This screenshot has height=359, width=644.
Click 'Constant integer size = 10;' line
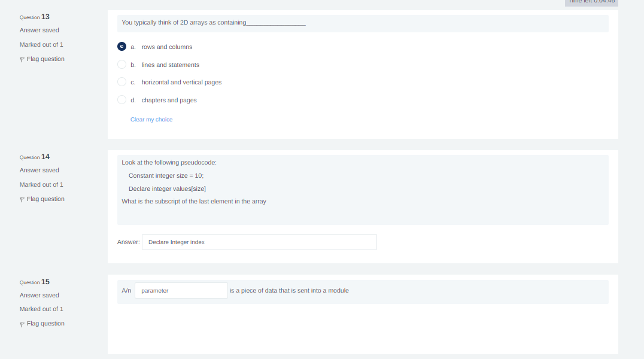(166, 176)
